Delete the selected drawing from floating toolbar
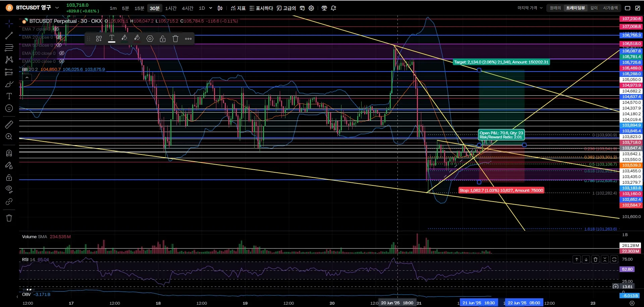Image resolution: width=644 pixels, height=307 pixels. [175, 39]
